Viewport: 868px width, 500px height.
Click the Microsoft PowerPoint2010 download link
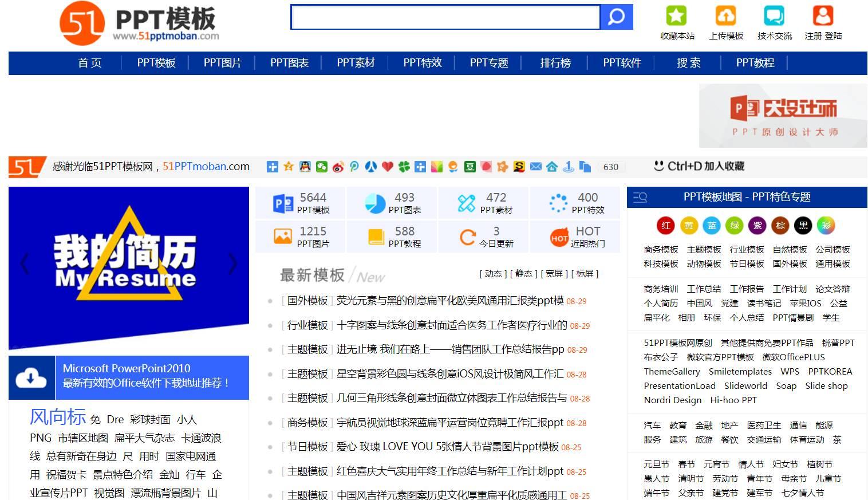tap(127, 368)
